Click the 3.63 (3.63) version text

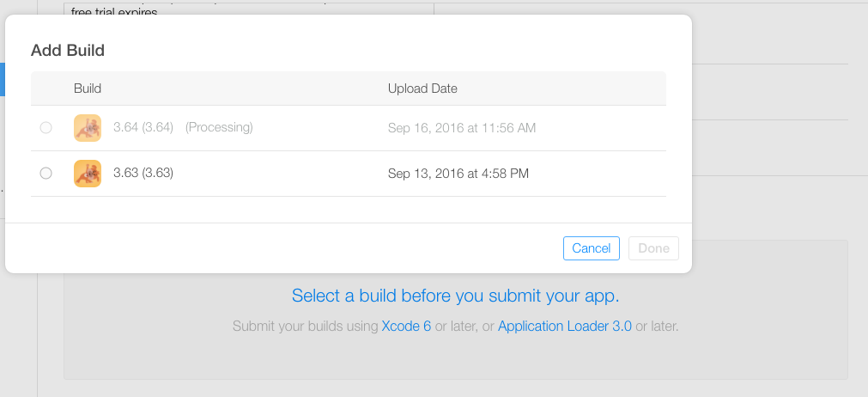pos(143,174)
